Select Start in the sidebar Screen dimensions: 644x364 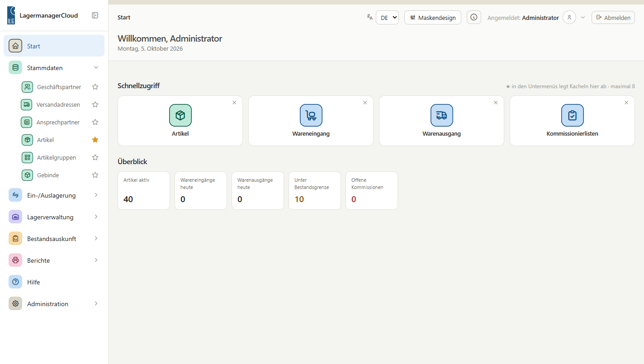pyautogui.click(x=54, y=46)
